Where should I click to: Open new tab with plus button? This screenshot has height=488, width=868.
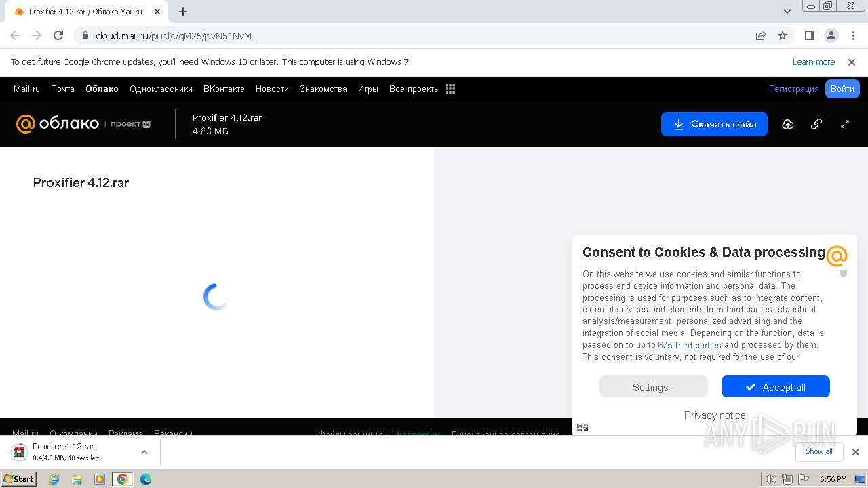pyautogui.click(x=183, y=12)
